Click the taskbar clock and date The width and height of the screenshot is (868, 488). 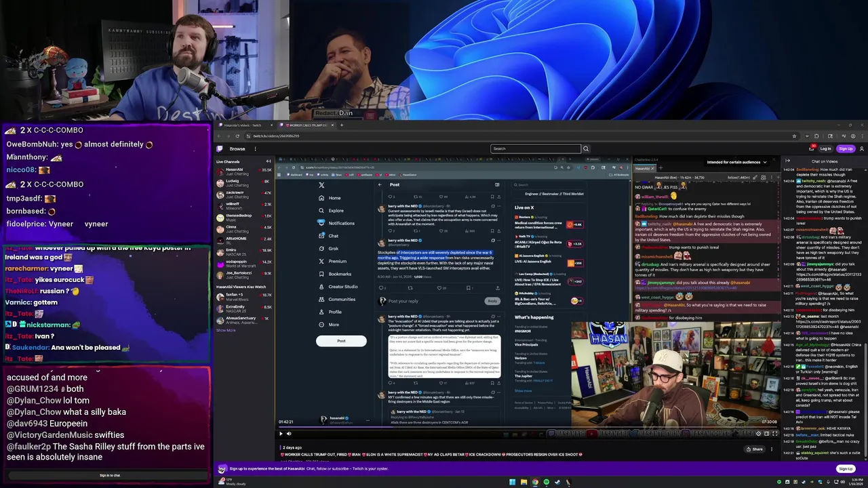click(854, 482)
